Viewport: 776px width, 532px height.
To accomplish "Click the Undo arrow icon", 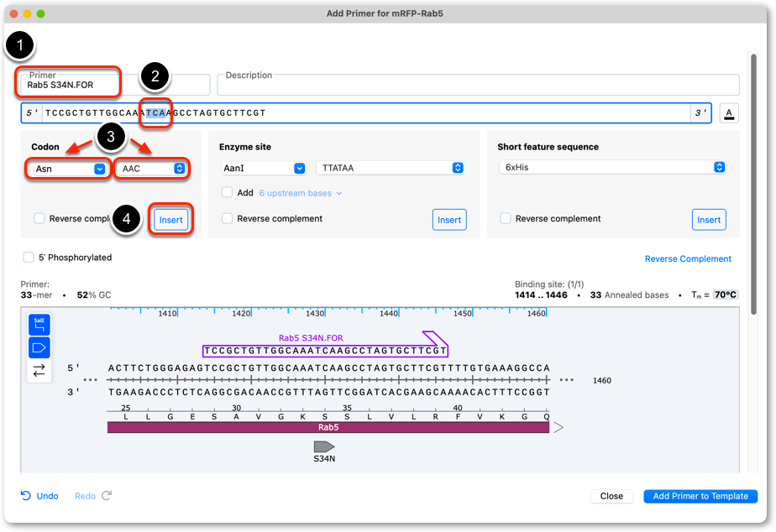I will pos(26,495).
